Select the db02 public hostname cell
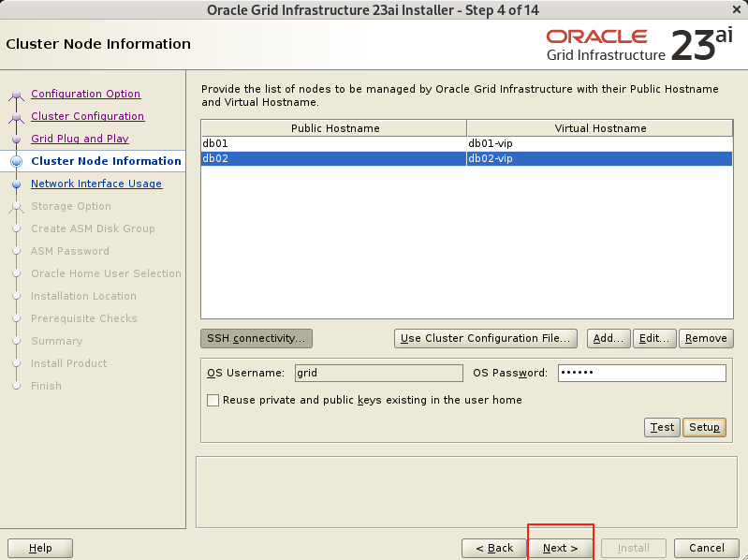748x560 pixels. [334, 158]
